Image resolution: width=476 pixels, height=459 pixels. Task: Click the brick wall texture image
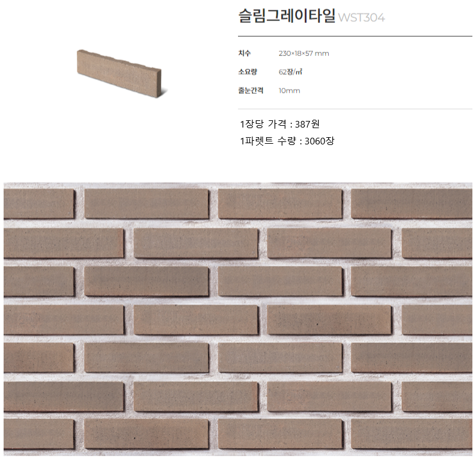point(237,319)
